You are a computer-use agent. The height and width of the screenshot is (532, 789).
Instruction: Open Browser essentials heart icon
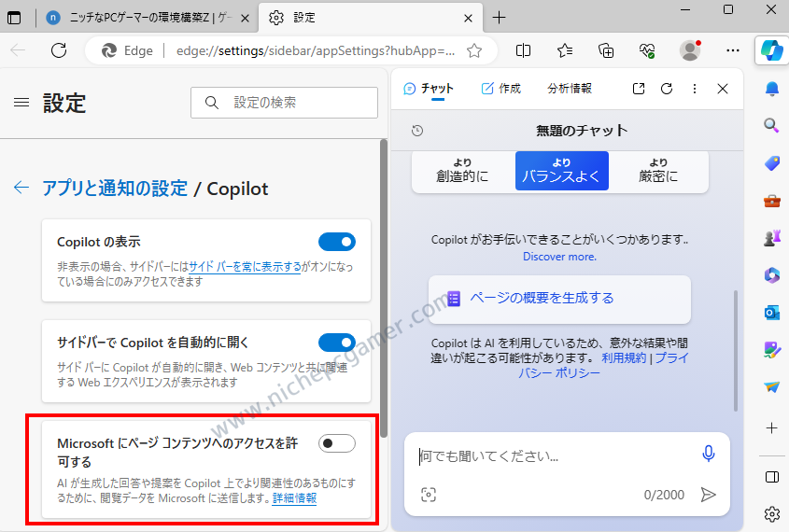(x=647, y=50)
